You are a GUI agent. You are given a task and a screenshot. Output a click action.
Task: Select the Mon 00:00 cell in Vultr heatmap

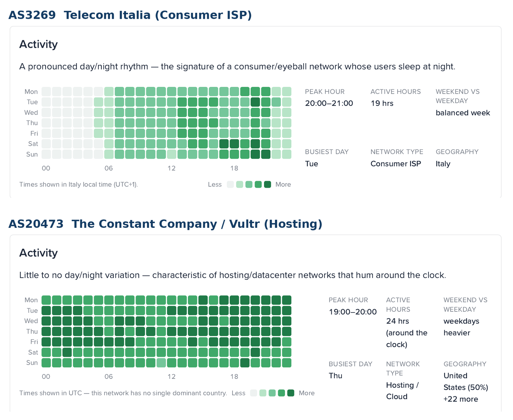(x=46, y=300)
